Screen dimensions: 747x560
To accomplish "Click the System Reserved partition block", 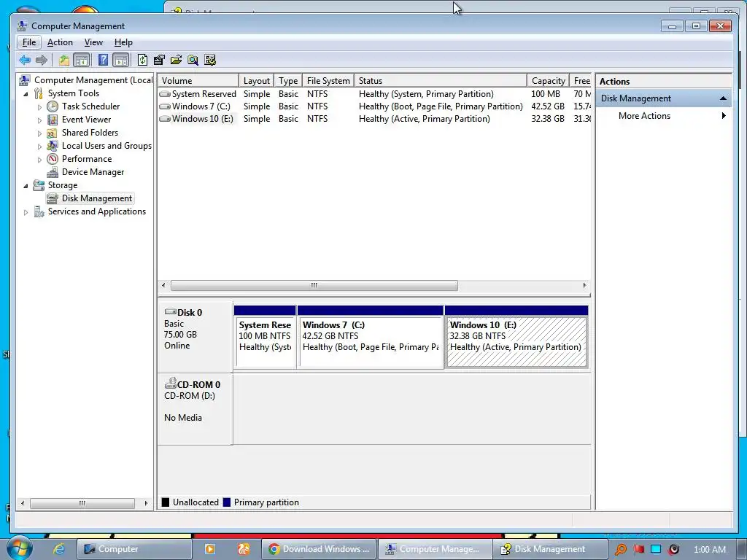I will pyautogui.click(x=265, y=337).
